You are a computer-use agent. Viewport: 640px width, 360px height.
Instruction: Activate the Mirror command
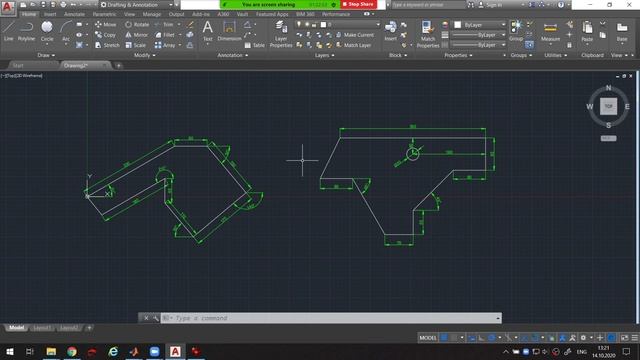(137, 35)
